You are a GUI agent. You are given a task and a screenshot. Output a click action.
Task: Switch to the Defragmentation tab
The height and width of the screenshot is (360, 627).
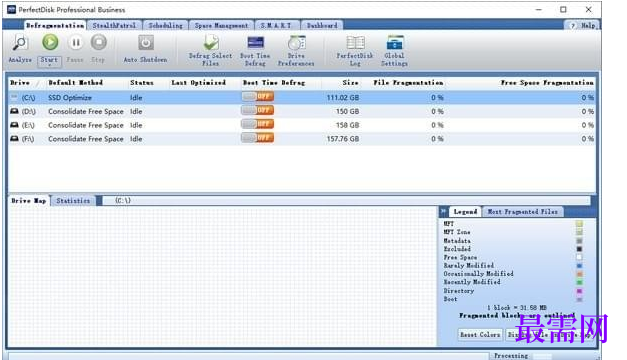pyautogui.click(x=55, y=25)
